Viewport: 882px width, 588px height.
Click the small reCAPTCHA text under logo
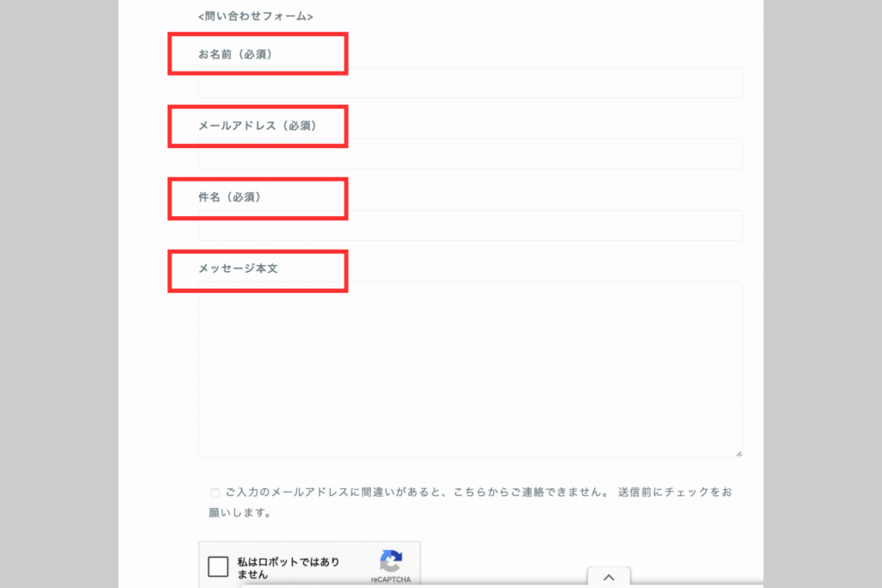click(391, 580)
